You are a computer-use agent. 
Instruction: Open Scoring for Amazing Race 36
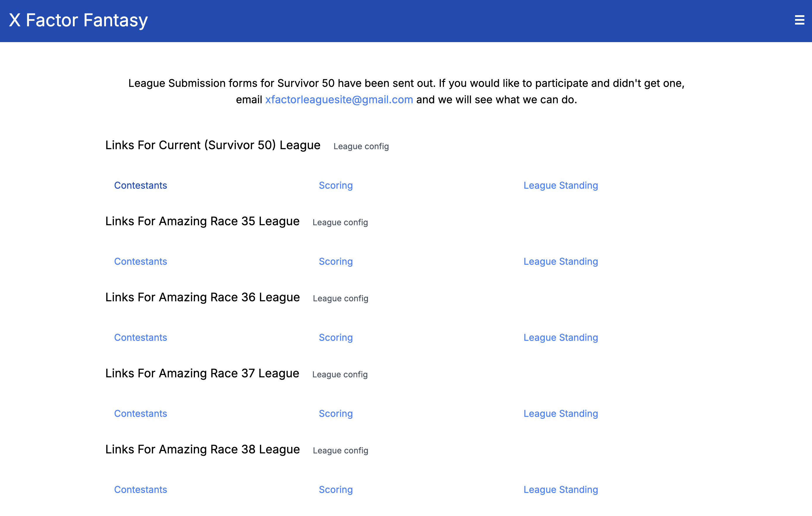(335, 337)
